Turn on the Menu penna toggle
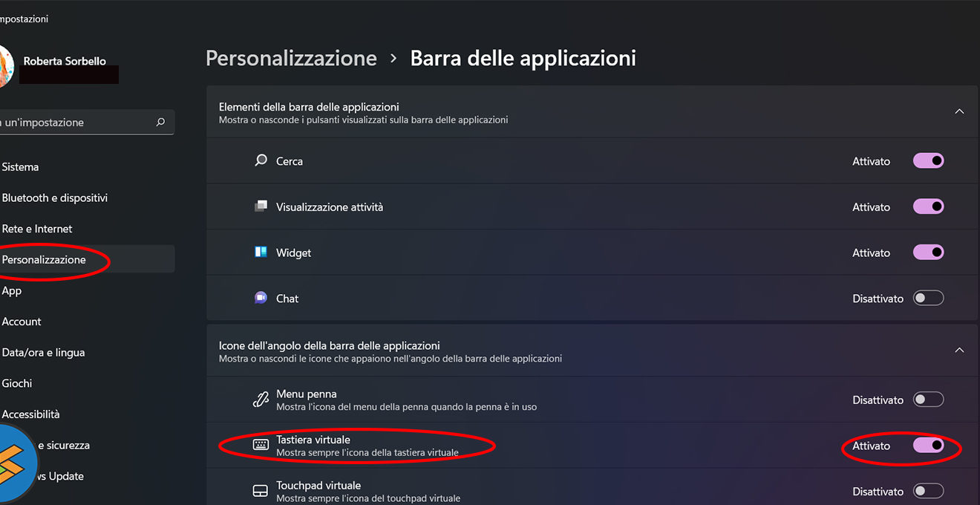 point(928,400)
